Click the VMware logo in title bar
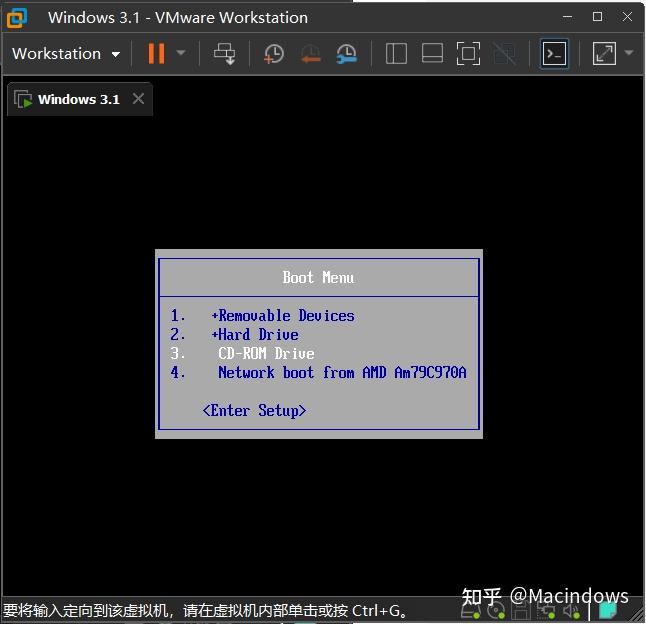Screen dimensions: 646x624 click(x=17, y=18)
